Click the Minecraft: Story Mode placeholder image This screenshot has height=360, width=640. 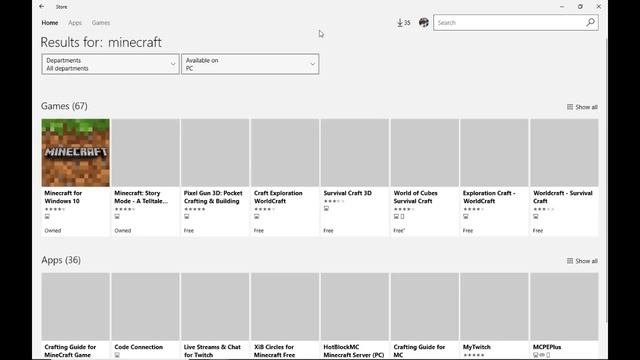(145, 153)
